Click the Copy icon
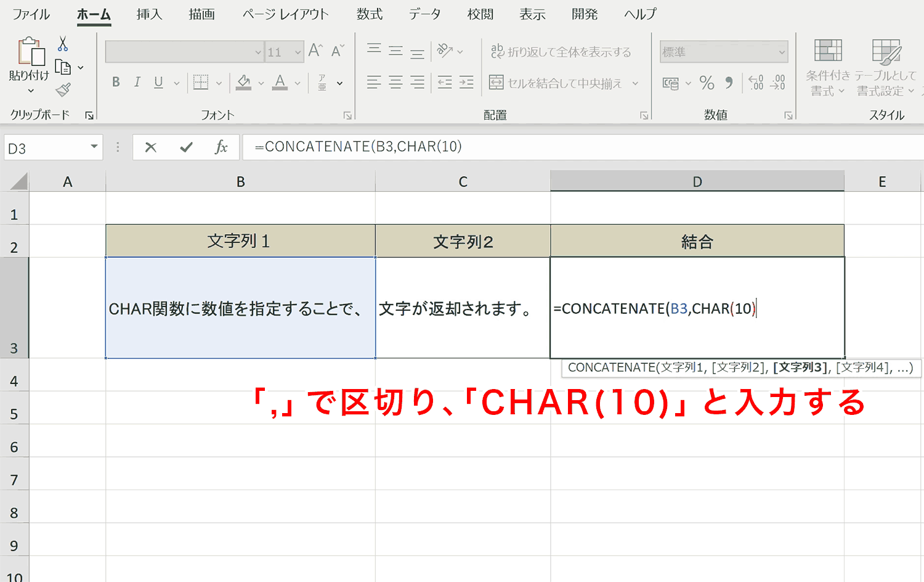This screenshot has width=924, height=582. point(63,67)
